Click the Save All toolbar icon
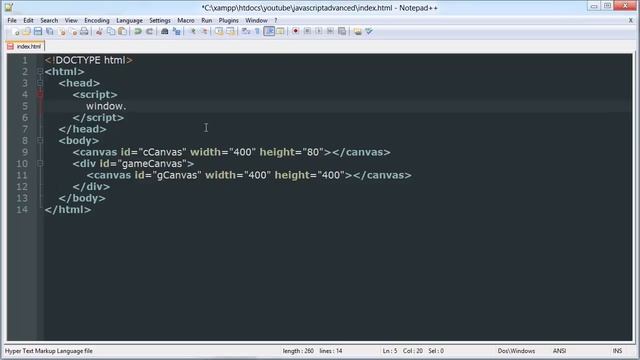The image size is (640, 360). coord(49,31)
